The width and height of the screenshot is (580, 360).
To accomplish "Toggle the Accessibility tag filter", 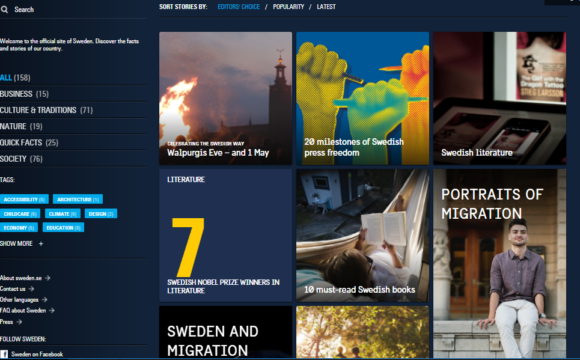I will [24, 199].
